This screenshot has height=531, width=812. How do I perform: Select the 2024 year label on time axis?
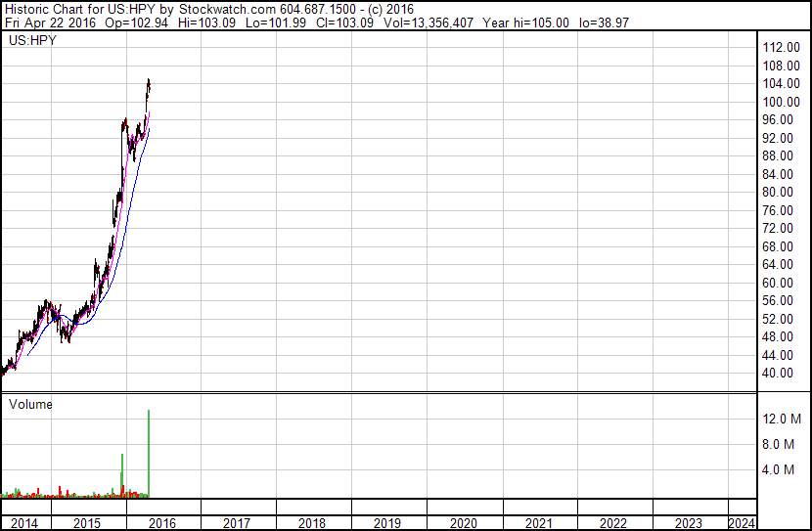point(742,523)
